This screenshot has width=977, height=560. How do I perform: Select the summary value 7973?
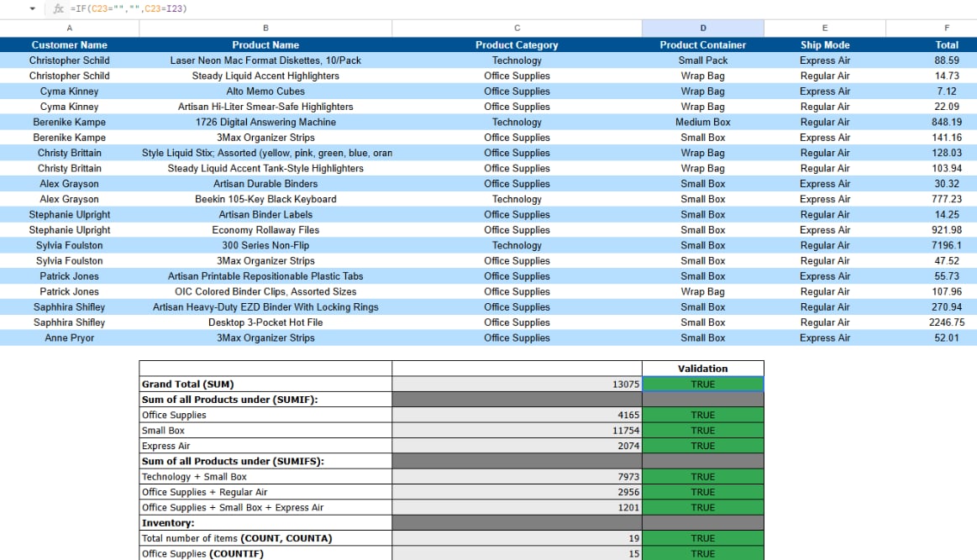pos(517,477)
